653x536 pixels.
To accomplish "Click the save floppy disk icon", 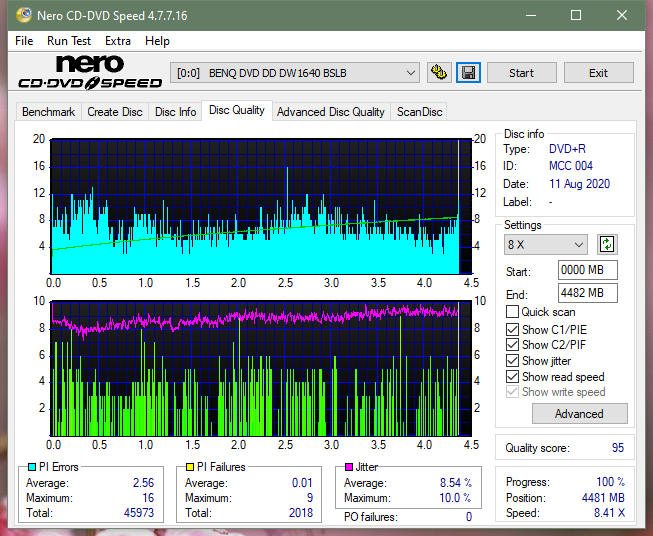I will (469, 73).
